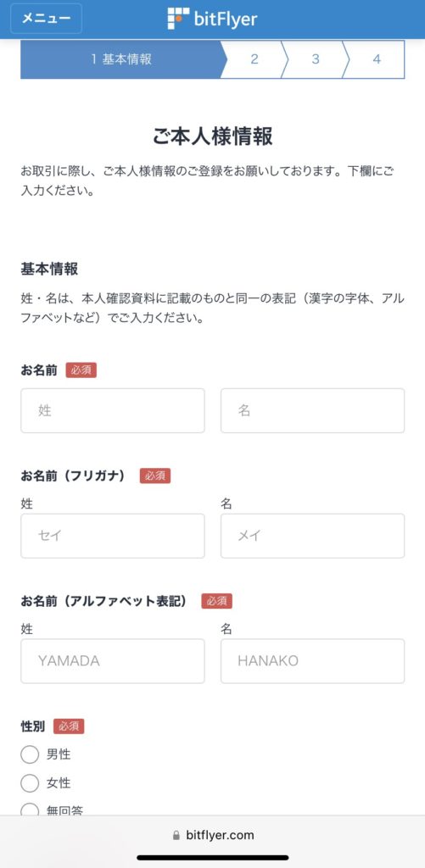Viewport: 425px width, 868px height.
Task: Focus the 名 name input field
Action: [312, 410]
